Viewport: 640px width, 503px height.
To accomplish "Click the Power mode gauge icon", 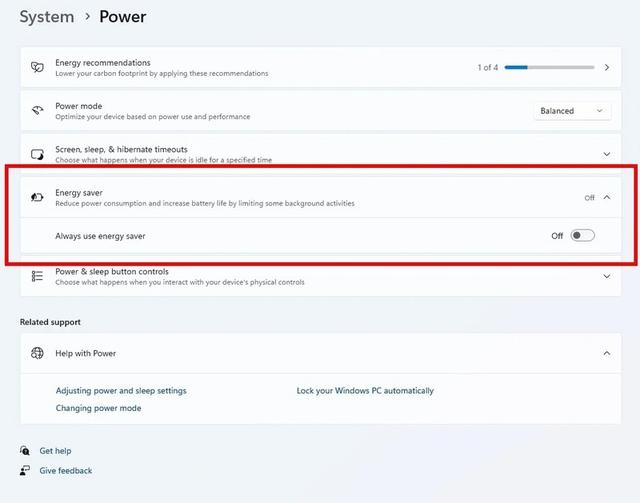I will [37, 110].
